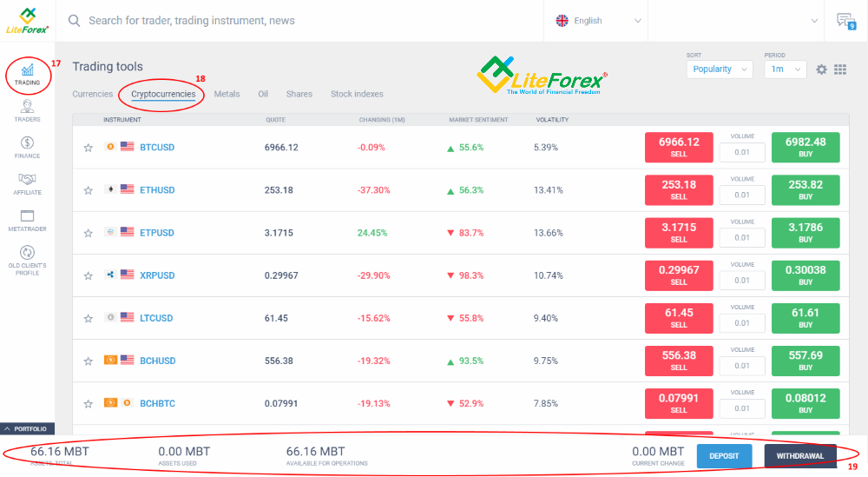Click the Deposit button
The width and height of the screenshot is (868, 477).
click(724, 456)
